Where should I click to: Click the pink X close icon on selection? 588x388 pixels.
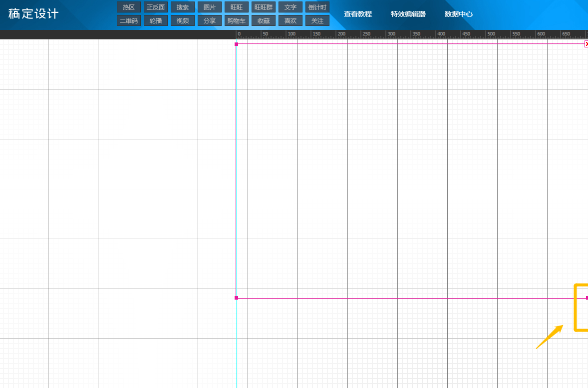point(586,44)
